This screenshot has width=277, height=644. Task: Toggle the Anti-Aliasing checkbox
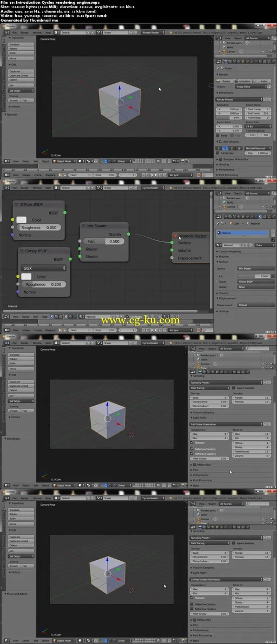click(221, 142)
